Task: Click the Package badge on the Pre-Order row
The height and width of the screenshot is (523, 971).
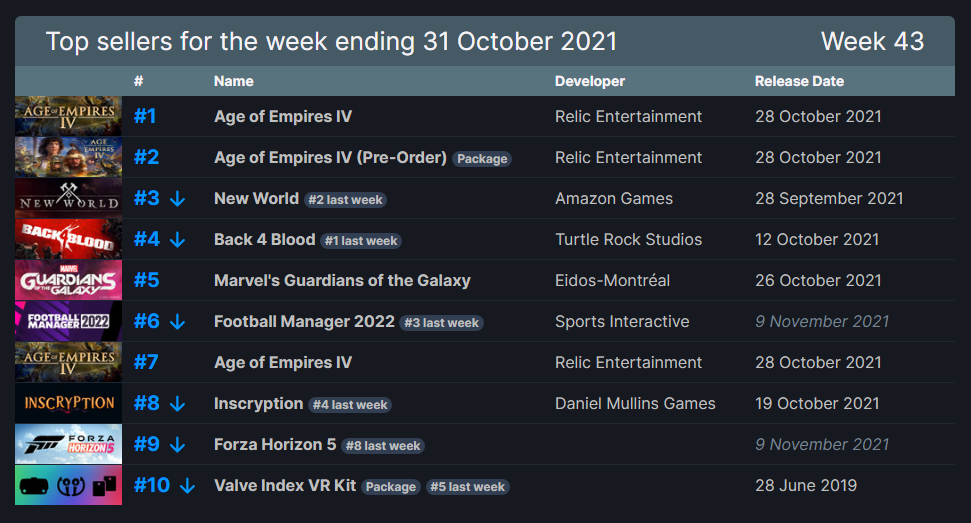Action: pos(482,159)
